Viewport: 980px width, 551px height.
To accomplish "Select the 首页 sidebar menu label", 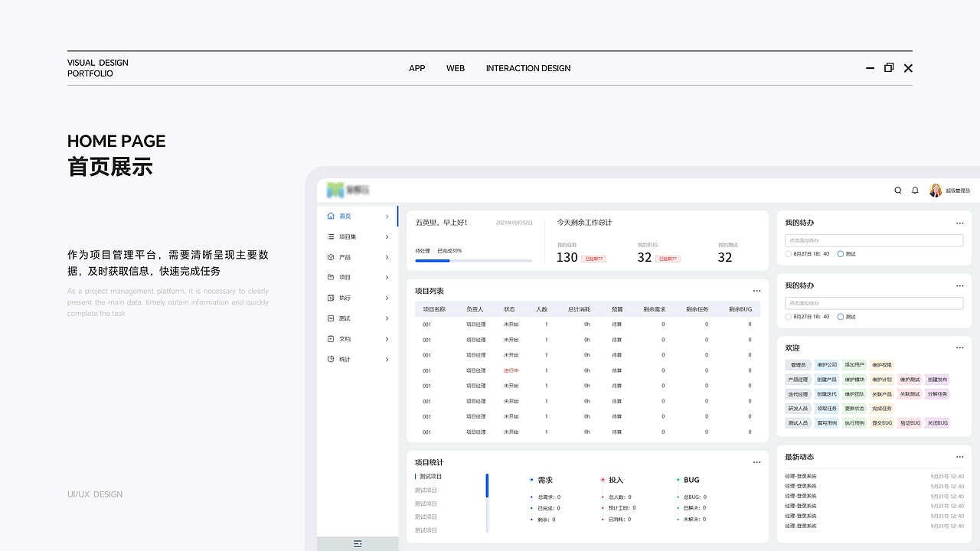I will pos(345,217).
